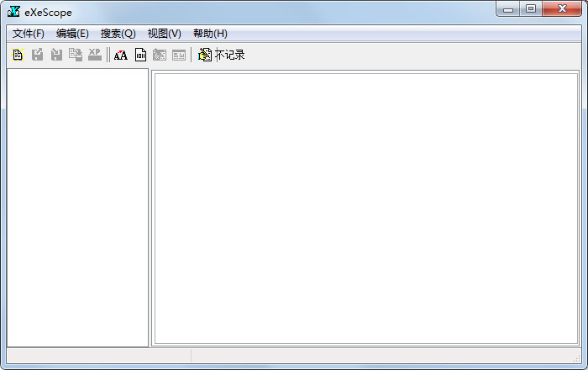588x370 pixels.
Task: Click the resize grip in the status bar corner
Action: point(576,359)
